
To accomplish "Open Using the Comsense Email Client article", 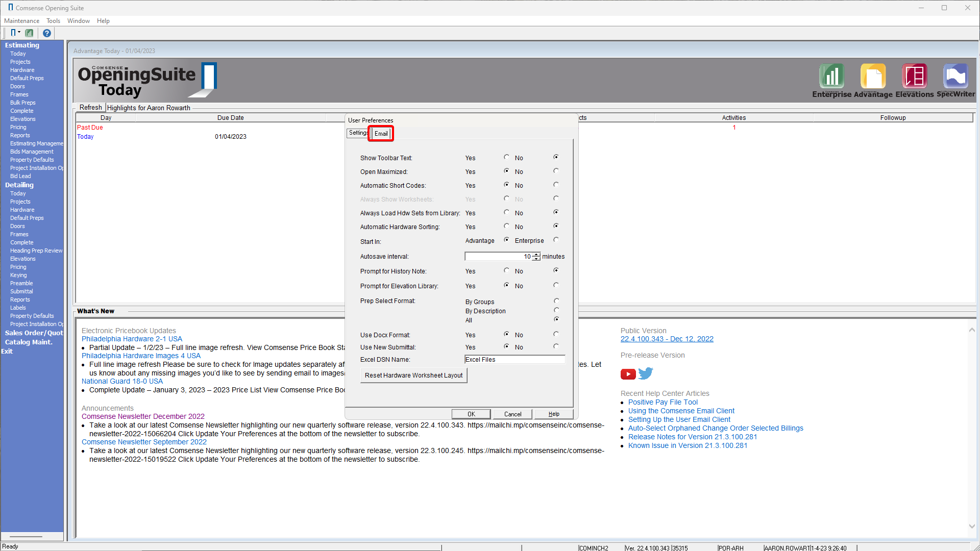I will 681,411.
